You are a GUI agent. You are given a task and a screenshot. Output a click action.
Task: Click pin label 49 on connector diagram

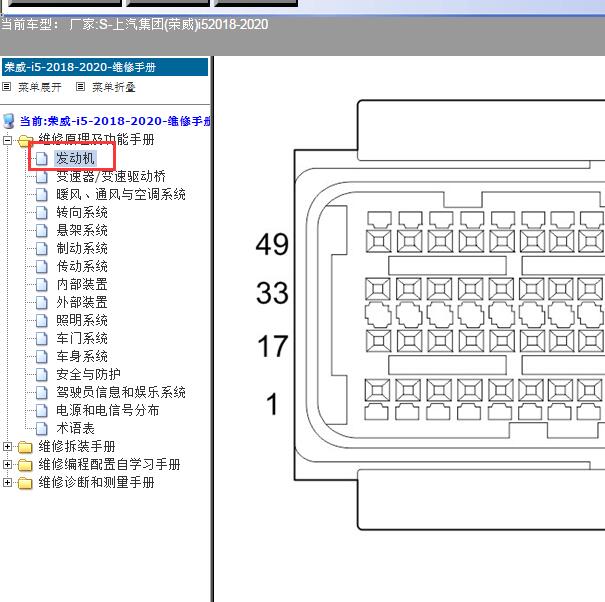(272, 244)
